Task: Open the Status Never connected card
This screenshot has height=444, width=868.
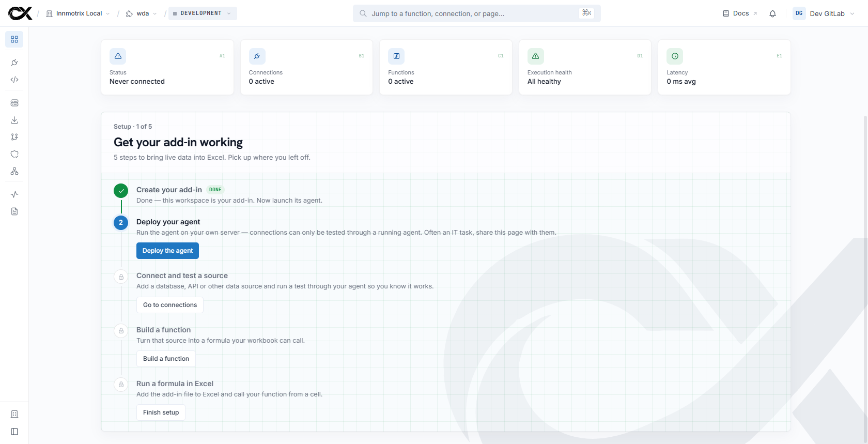Action: pyautogui.click(x=167, y=67)
